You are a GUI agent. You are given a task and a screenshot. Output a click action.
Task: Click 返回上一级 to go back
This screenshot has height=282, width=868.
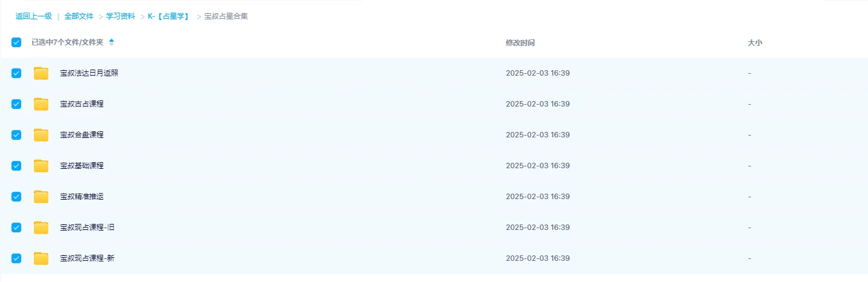34,16
